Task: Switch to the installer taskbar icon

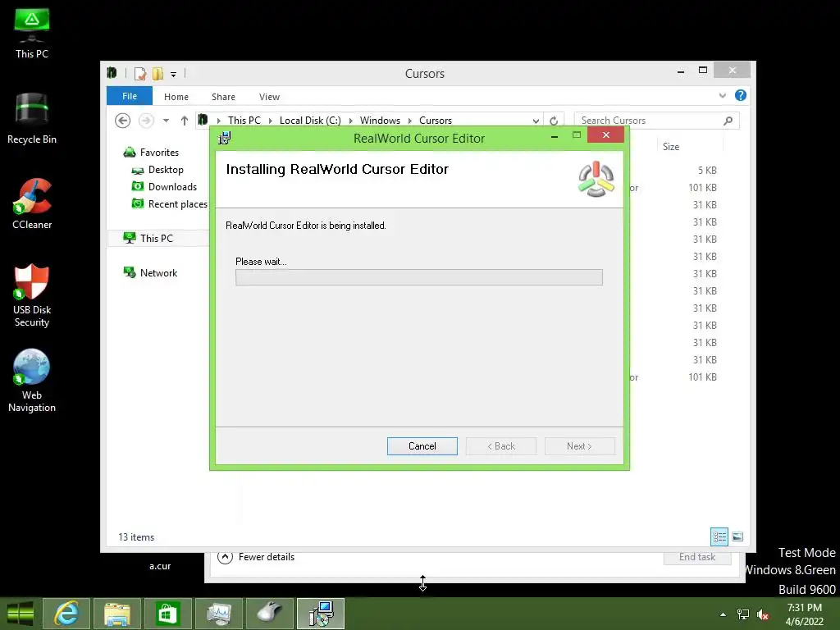Action: click(321, 614)
